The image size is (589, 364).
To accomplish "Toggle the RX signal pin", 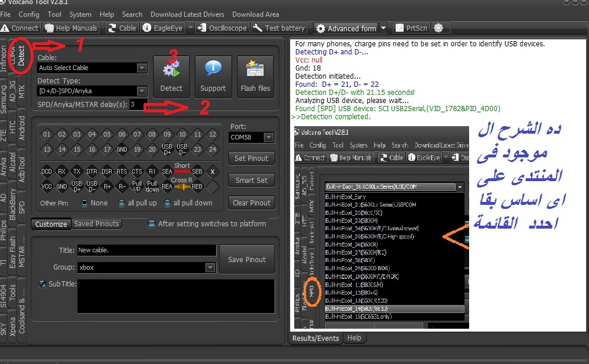I will pyautogui.click(x=61, y=171).
